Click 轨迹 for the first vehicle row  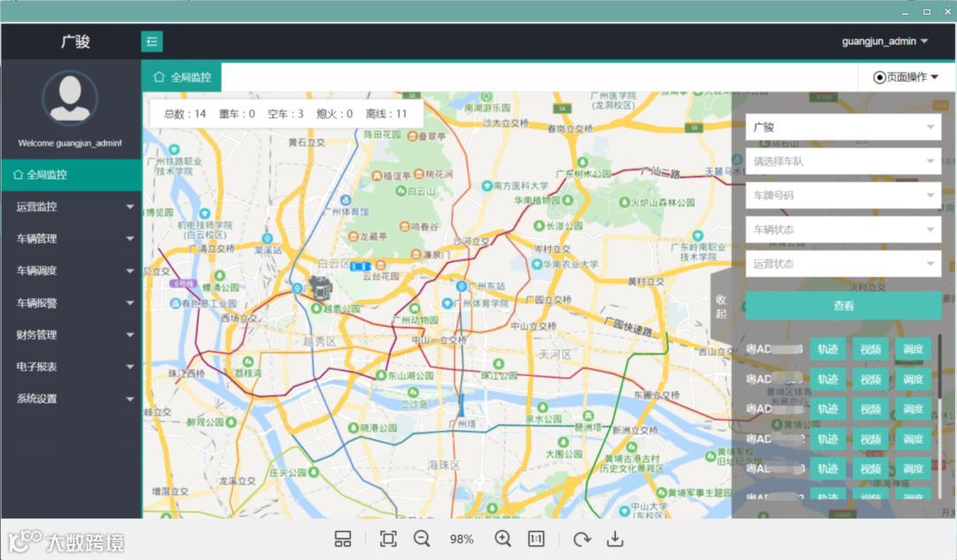[x=828, y=349]
